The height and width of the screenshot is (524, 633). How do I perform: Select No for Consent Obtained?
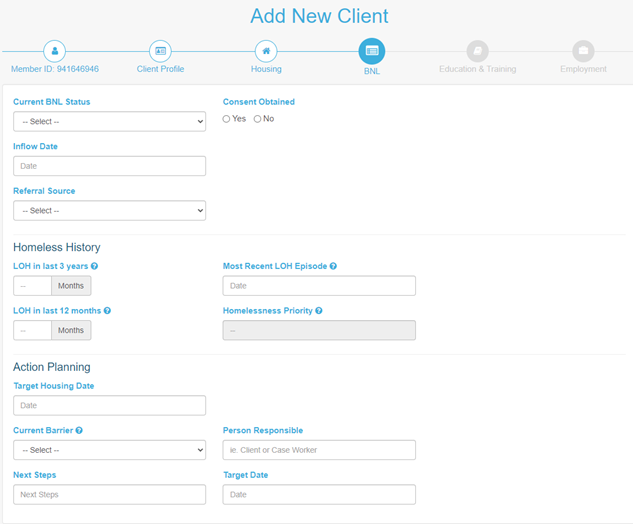258,119
